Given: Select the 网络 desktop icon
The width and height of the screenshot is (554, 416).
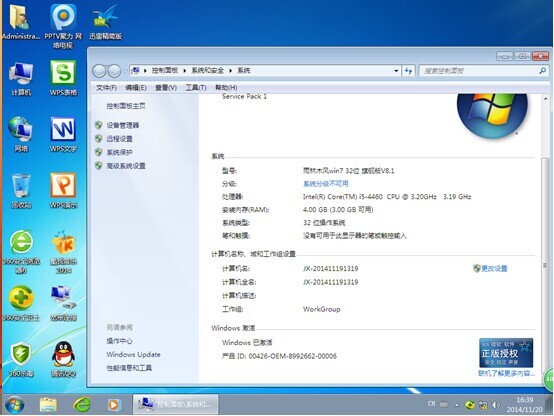Looking at the screenshot, I should pyautogui.click(x=21, y=134).
